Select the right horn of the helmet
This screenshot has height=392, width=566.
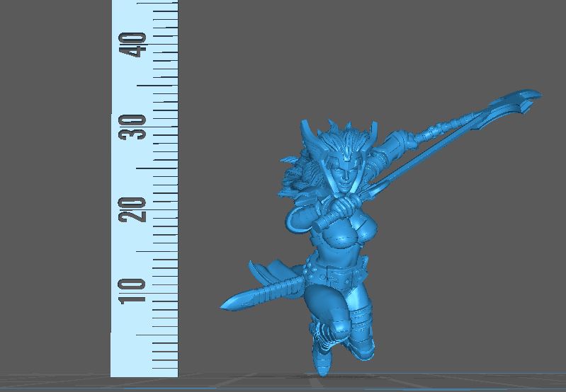371,129
